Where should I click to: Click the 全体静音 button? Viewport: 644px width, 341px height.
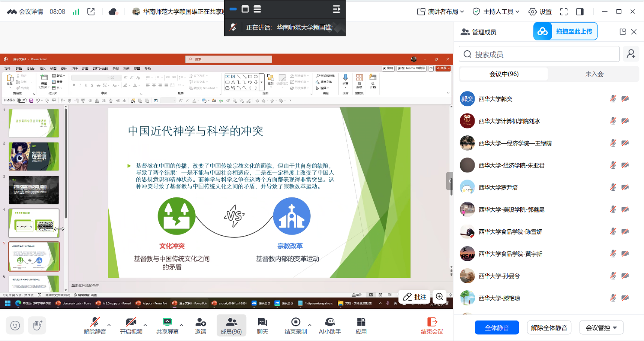[x=497, y=328]
